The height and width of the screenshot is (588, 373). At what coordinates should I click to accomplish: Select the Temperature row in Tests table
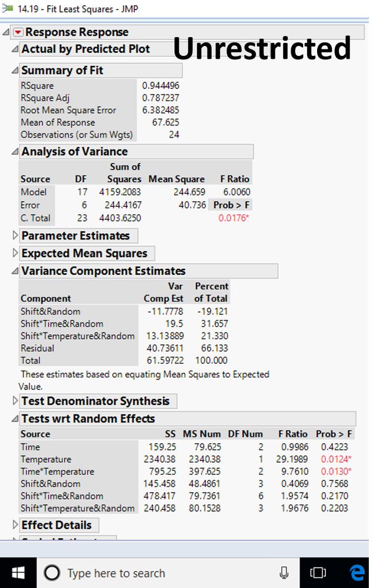click(186, 459)
